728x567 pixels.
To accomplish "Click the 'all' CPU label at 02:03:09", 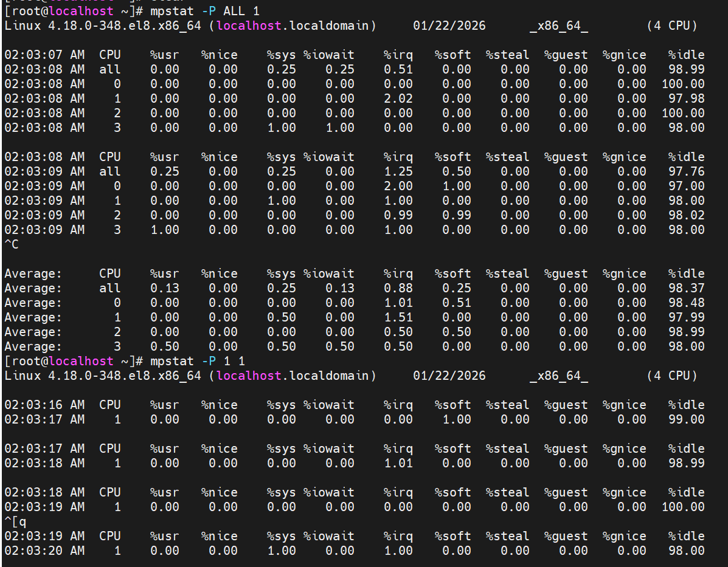I will 110,171.
